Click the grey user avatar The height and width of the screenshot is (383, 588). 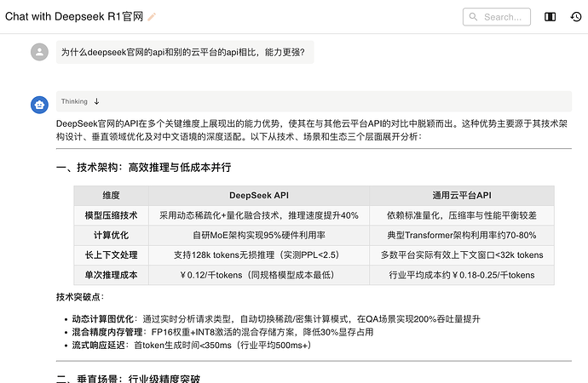(x=39, y=52)
